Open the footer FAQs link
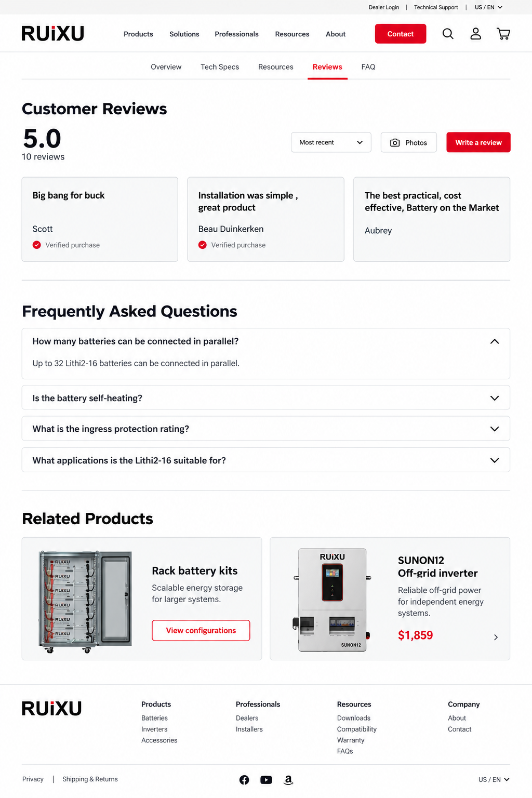The height and width of the screenshot is (798, 532). click(345, 751)
